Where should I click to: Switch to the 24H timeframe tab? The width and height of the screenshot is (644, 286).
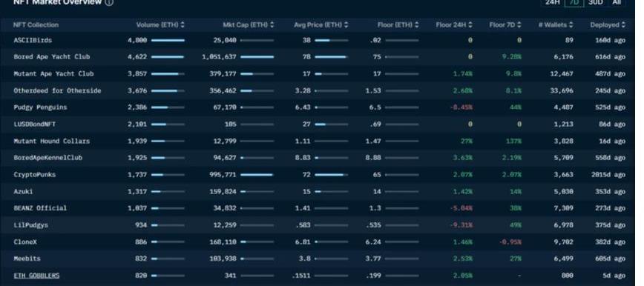[553, 2]
